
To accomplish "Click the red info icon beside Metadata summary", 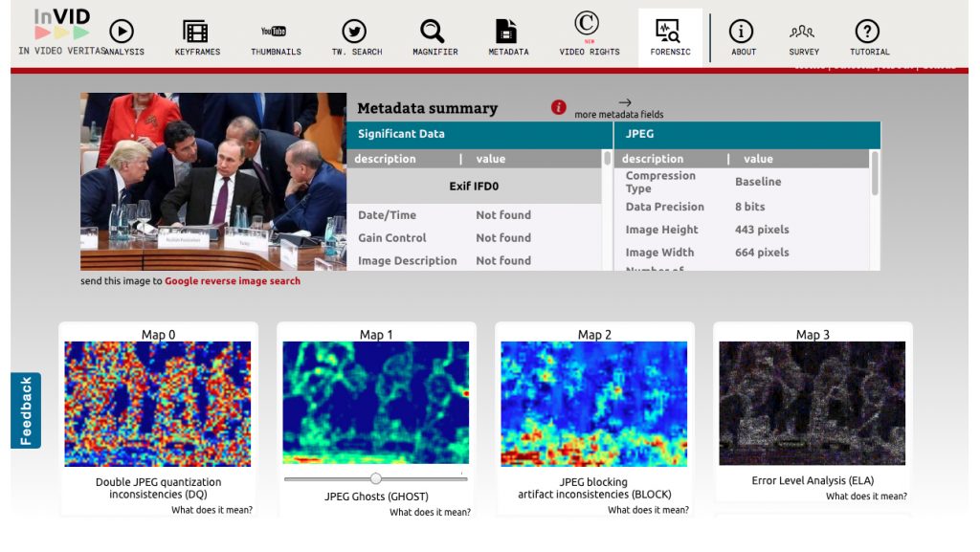I will tap(559, 107).
